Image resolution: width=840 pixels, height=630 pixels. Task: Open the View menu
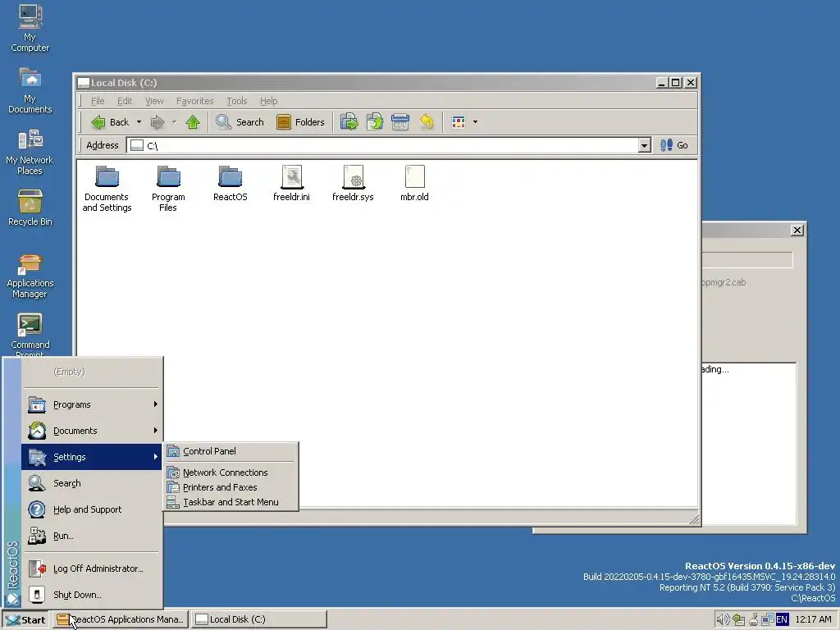tap(154, 101)
